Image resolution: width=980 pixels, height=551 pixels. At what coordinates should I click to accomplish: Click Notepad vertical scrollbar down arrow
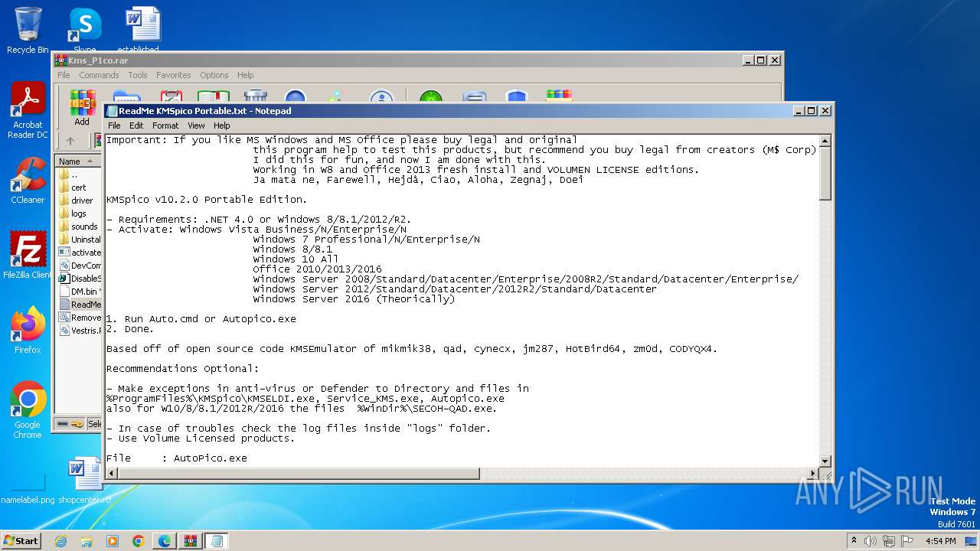point(825,461)
